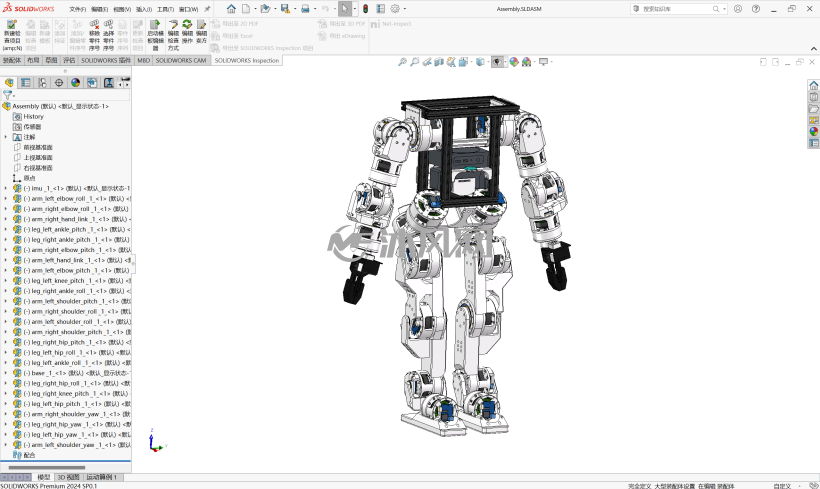Screen dimensions: 820x489
Task: Click the Print icon
Action: pyautogui.click(x=305, y=9)
